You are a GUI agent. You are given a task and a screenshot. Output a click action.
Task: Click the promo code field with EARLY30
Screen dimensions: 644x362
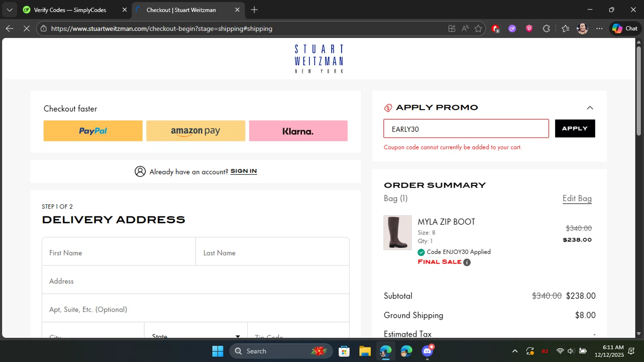pyautogui.click(x=466, y=129)
